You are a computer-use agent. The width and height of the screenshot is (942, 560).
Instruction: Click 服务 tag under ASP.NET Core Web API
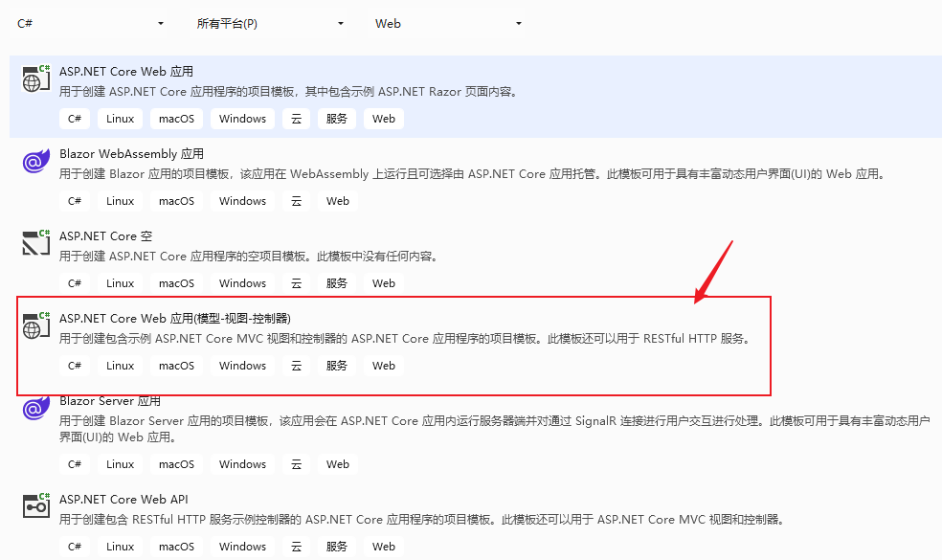click(337, 547)
